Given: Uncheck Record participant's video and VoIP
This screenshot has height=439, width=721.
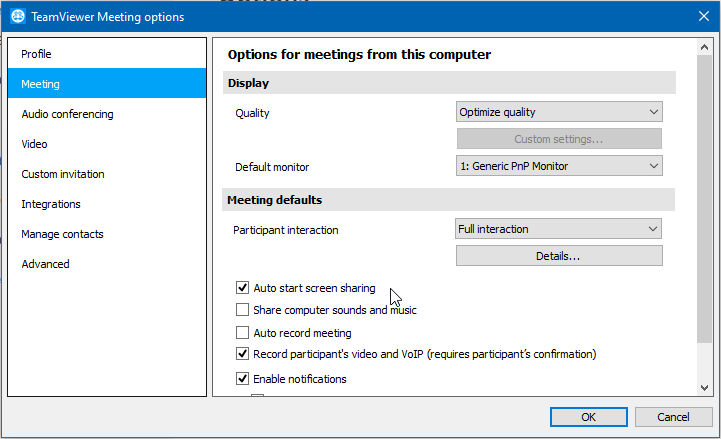Looking at the screenshot, I should (242, 354).
